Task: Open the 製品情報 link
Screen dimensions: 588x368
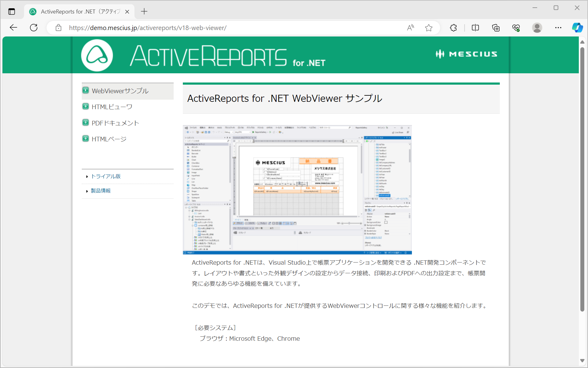Action: click(x=101, y=191)
